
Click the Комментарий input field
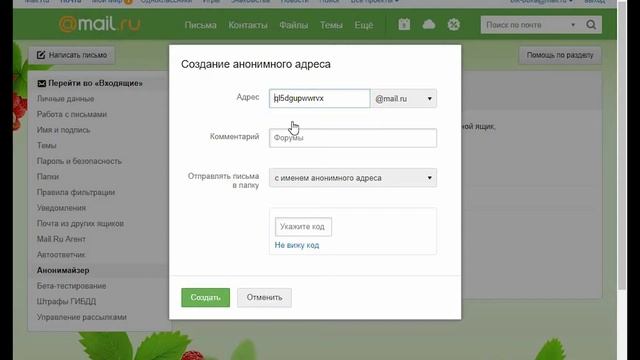[x=353, y=138]
